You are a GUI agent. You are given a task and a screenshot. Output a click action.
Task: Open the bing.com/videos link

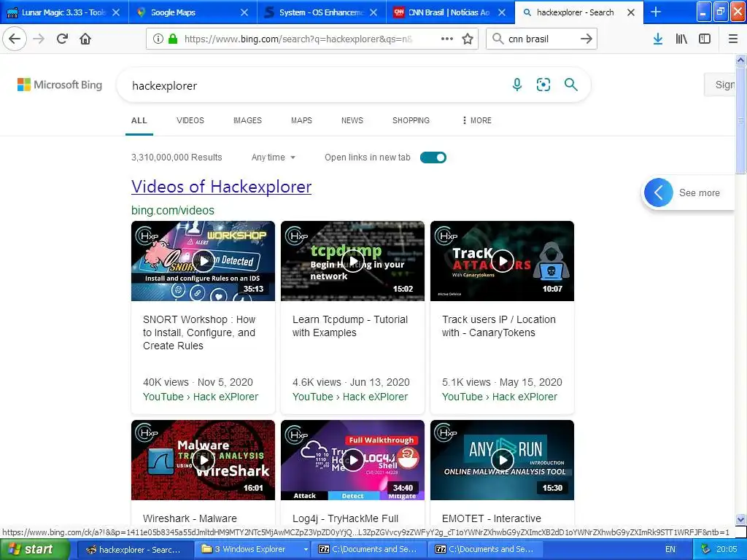pyautogui.click(x=173, y=210)
